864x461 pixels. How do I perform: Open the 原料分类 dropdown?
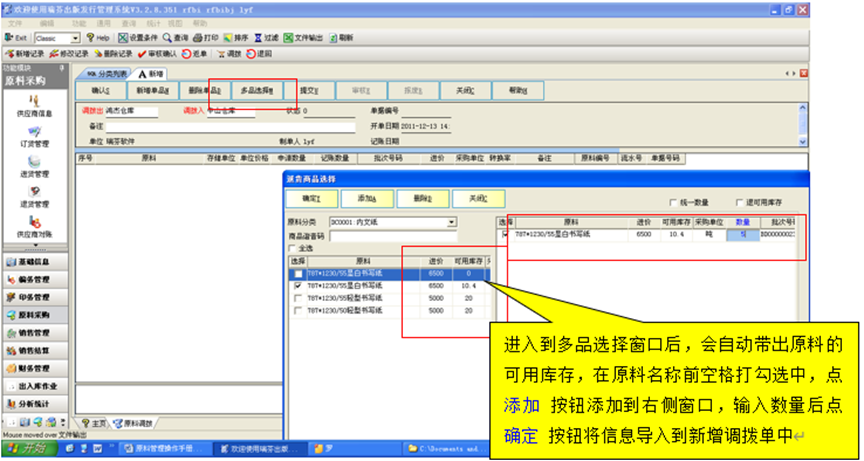(x=452, y=223)
